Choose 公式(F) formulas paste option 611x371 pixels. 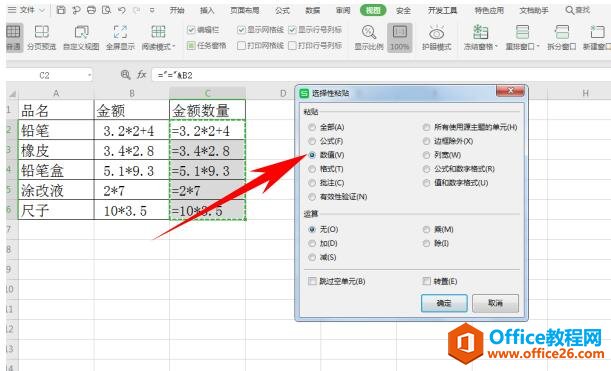[312, 141]
